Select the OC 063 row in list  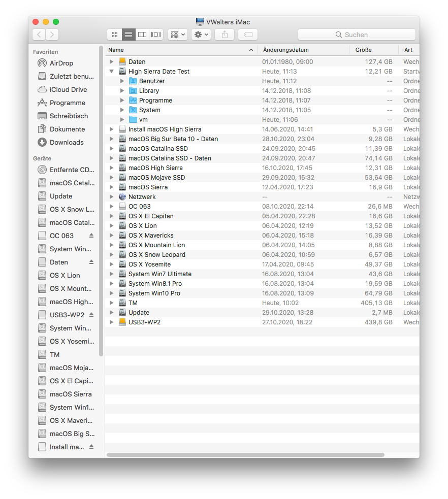(x=263, y=207)
